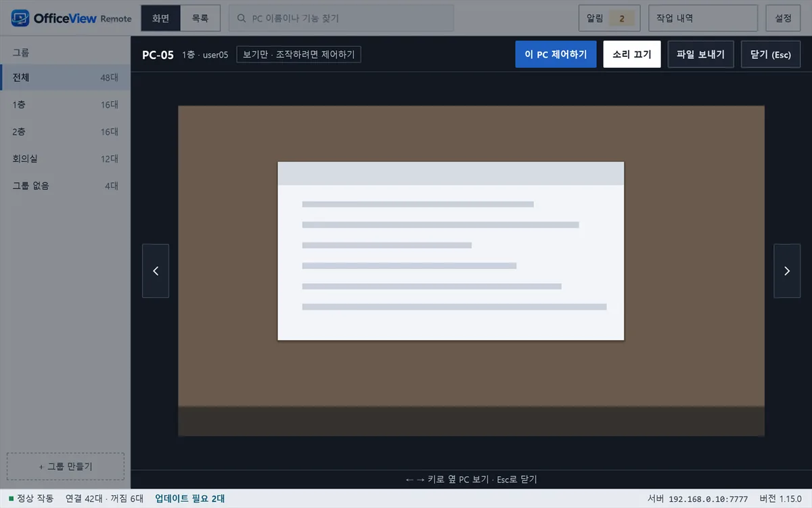Click the 보기만 · 조작하려면 제어하기 label
The height and width of the screenshot is (508, 812).
coord(298,54)
